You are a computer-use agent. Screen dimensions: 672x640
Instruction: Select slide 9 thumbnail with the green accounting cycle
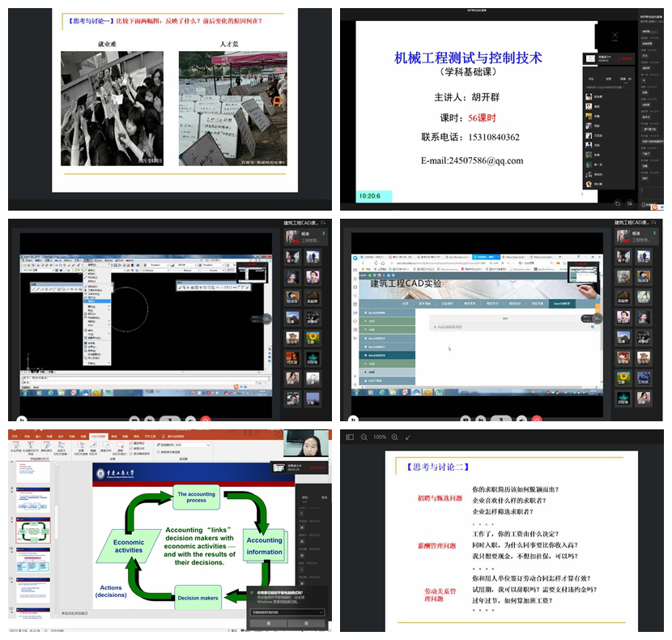pos(35,531)
